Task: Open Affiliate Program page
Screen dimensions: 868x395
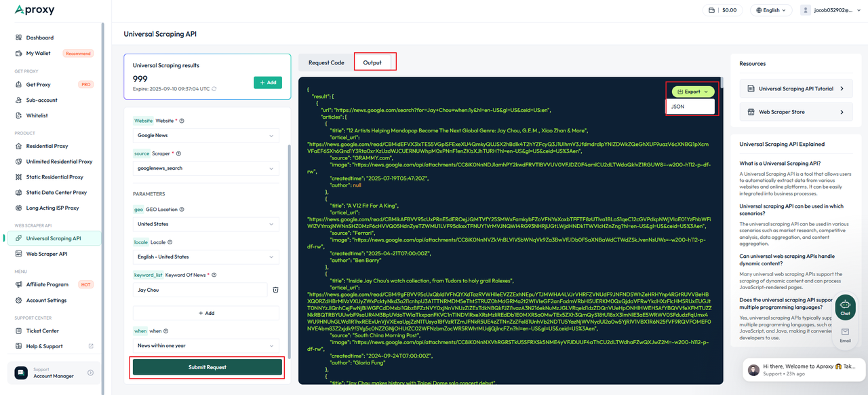Action: tap(47, 284)
